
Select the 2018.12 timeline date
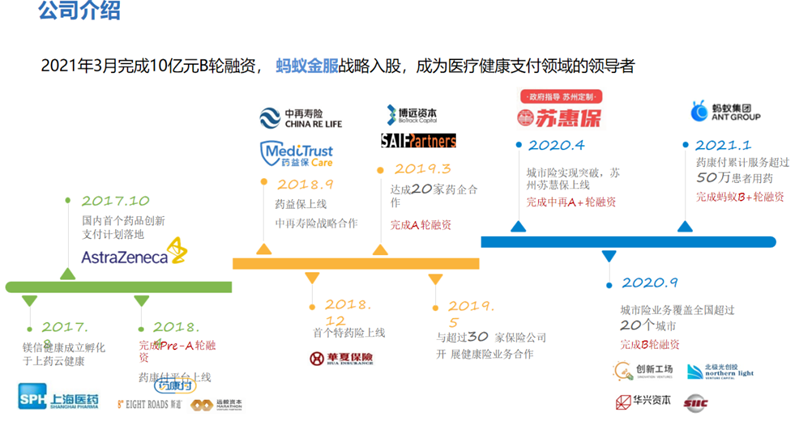coord(348,312)
